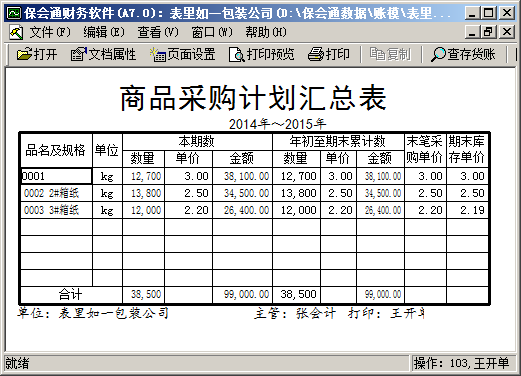Open the Window (窗口) menu

tap(212, 32)
